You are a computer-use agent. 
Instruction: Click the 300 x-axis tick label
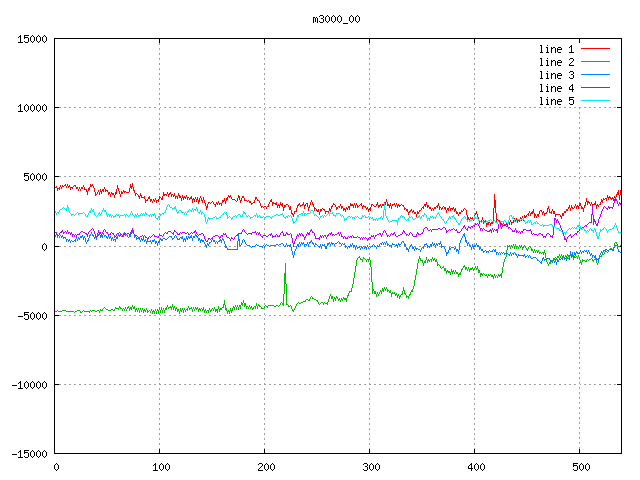tap(370, 467)
